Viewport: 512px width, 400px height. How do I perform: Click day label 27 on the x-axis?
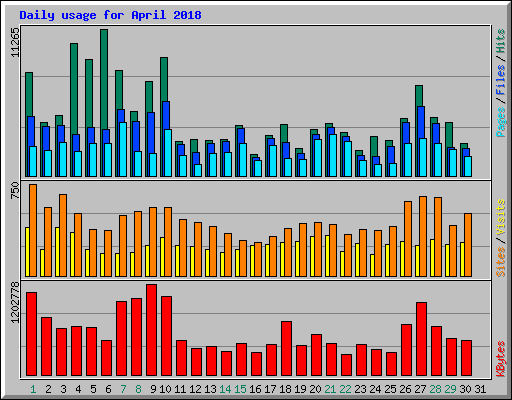pos(420,389)
